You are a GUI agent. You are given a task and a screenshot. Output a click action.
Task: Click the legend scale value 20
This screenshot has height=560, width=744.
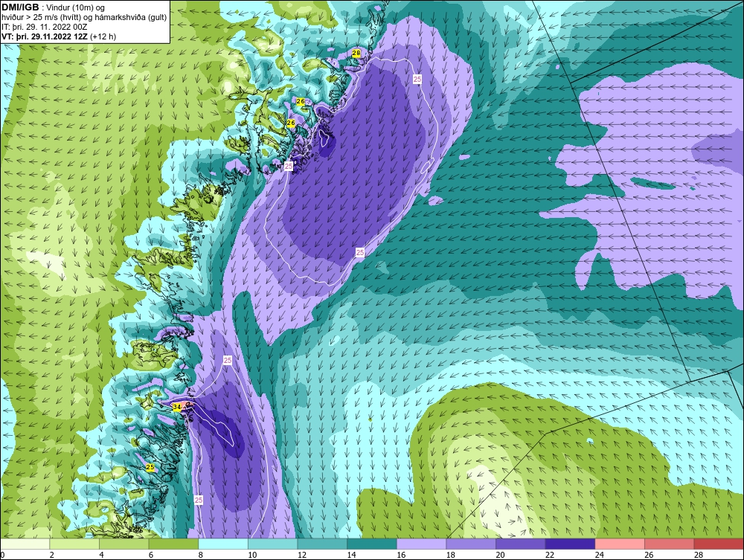tap(500, 555)
